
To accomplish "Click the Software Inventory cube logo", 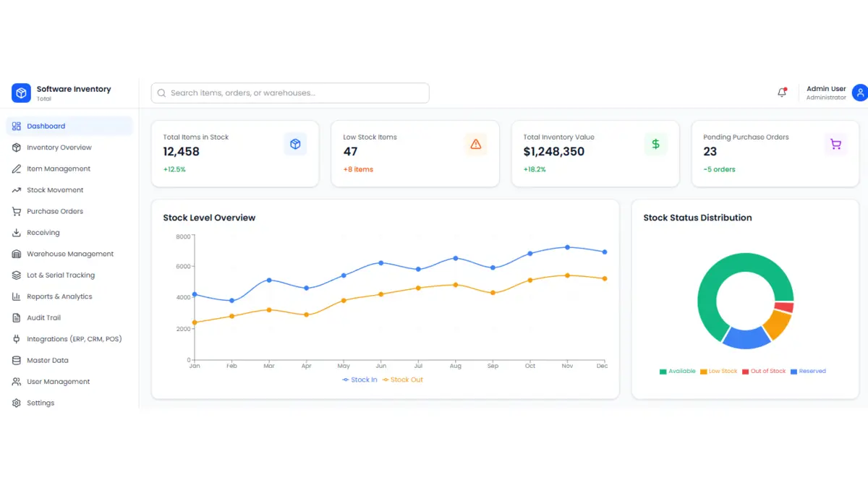I will [x=21, y=93].
